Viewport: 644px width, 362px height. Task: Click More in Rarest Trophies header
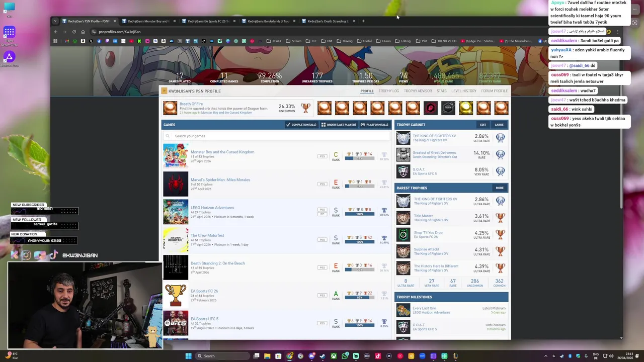pos(500,188)
